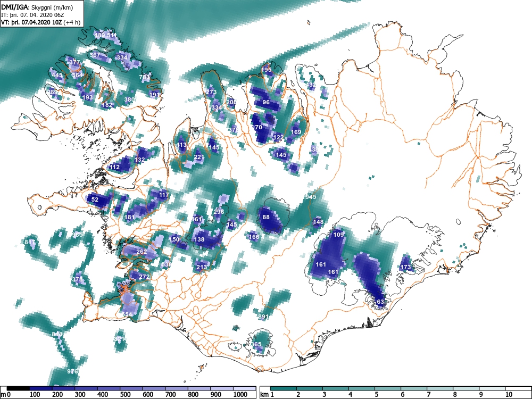Click the '272' visibility value
The width and height of the screenshot is (532, 399).
tap(144, 277)
